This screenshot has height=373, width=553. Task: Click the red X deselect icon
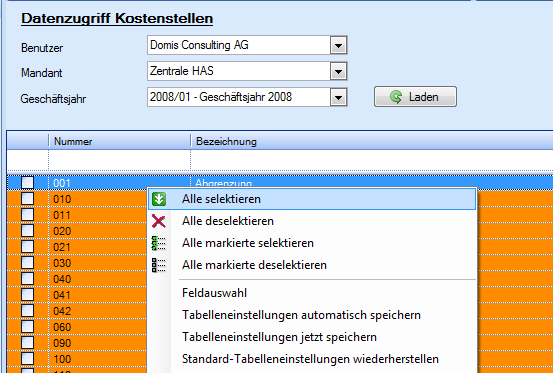point(159,221)
